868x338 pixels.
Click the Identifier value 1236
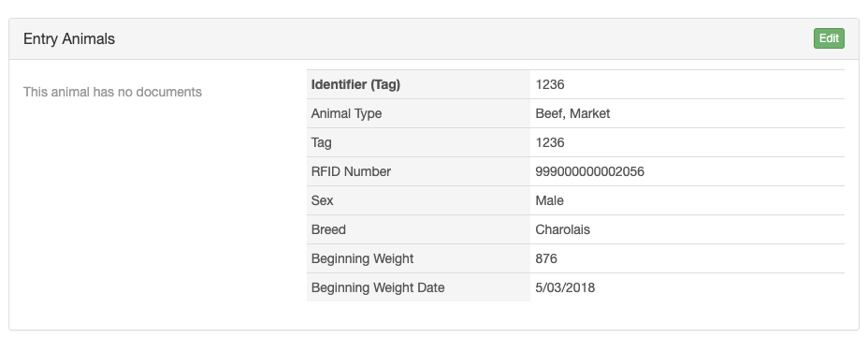550,84
